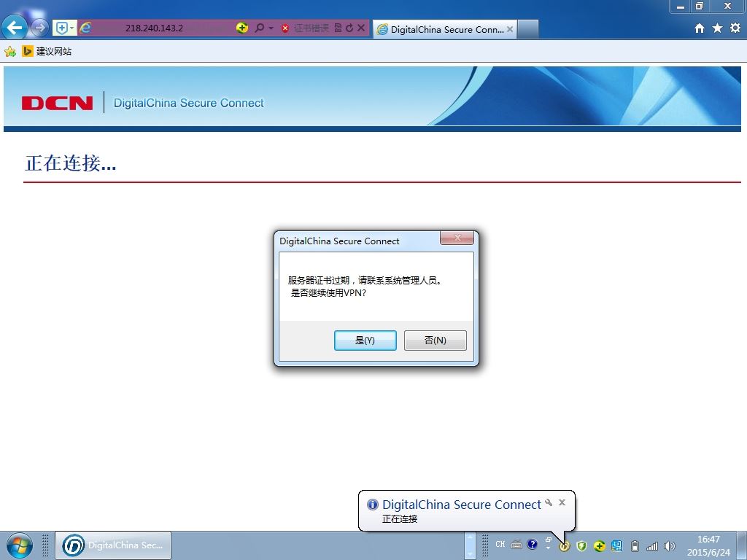Select the DigitalChina Secure Conn... tab

[x=444, y=29]
